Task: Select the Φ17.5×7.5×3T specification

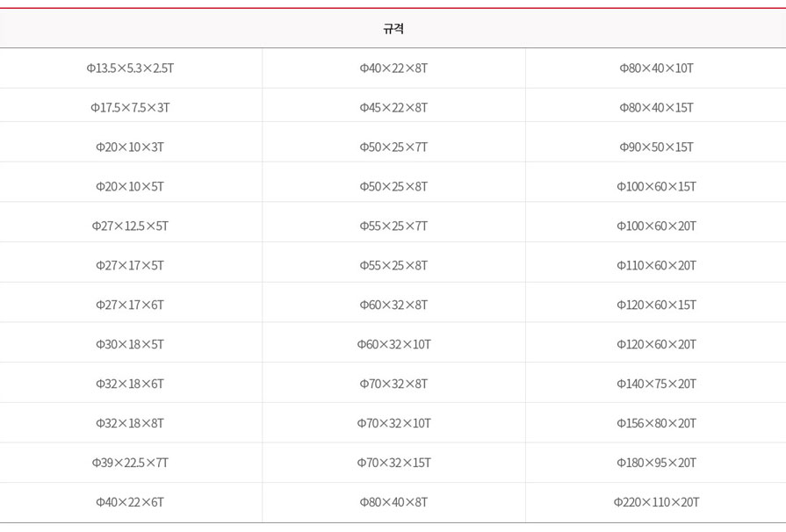Action: tap(130, 108)
